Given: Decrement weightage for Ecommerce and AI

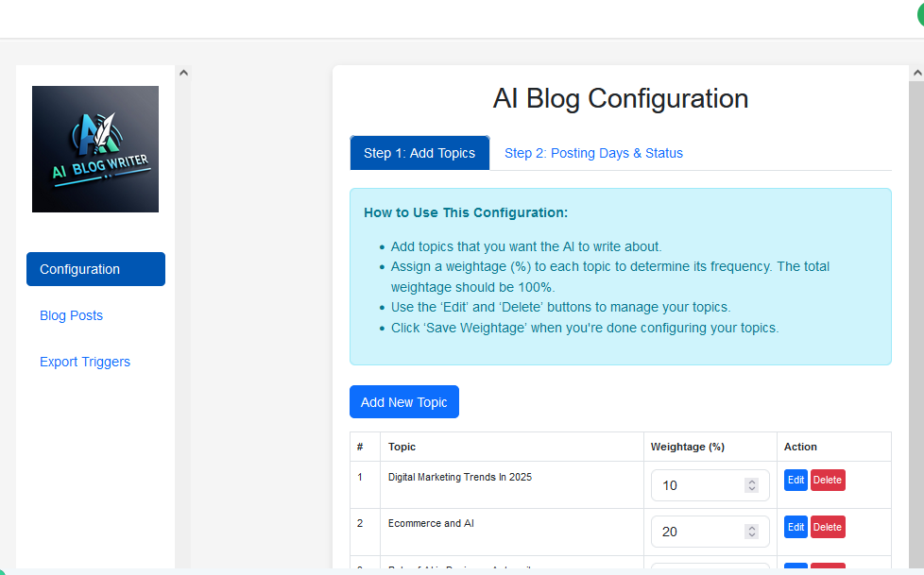Looking at the screenshot, I should click(x=752, y=536).
